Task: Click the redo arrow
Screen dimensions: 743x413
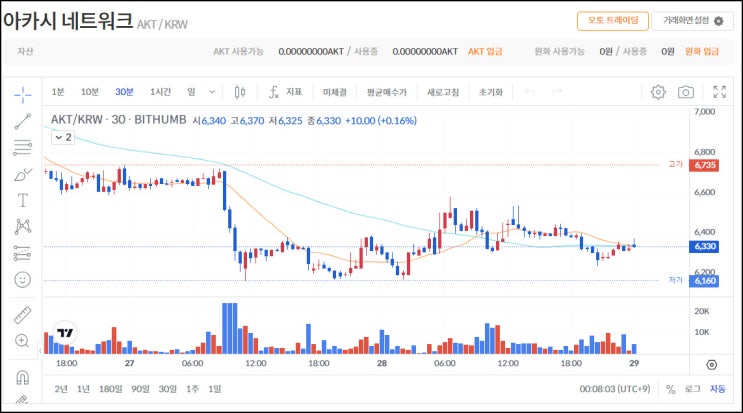Action: [x=557, y=92]
